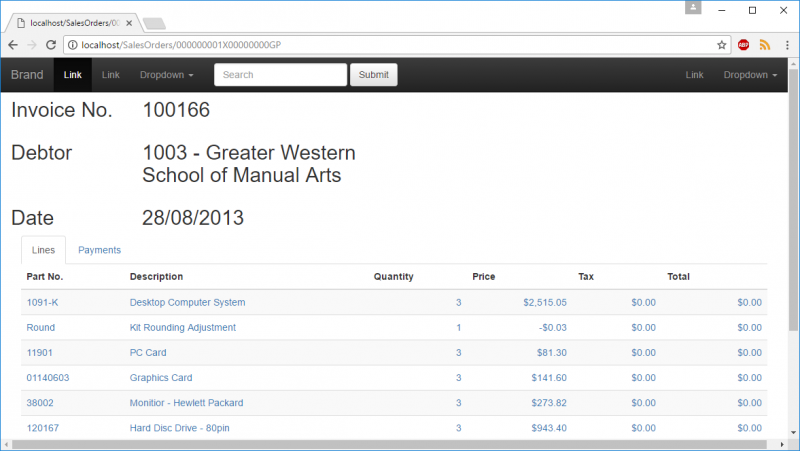Viewport: 800px width, 451px height.
Task: Bookmark this page with the star icon
Action: pyautogui.click(x=721, y=45)
